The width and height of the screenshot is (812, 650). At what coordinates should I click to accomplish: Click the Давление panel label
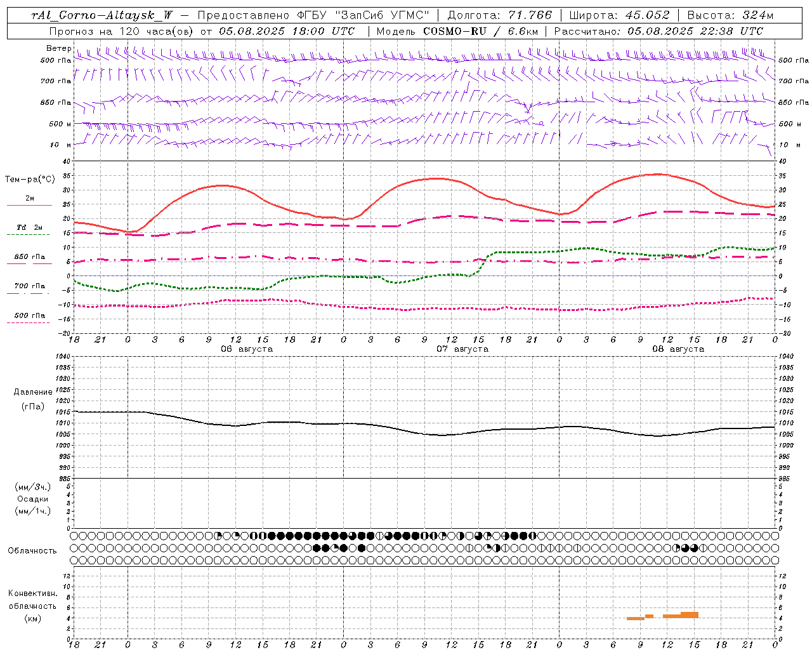32,392
